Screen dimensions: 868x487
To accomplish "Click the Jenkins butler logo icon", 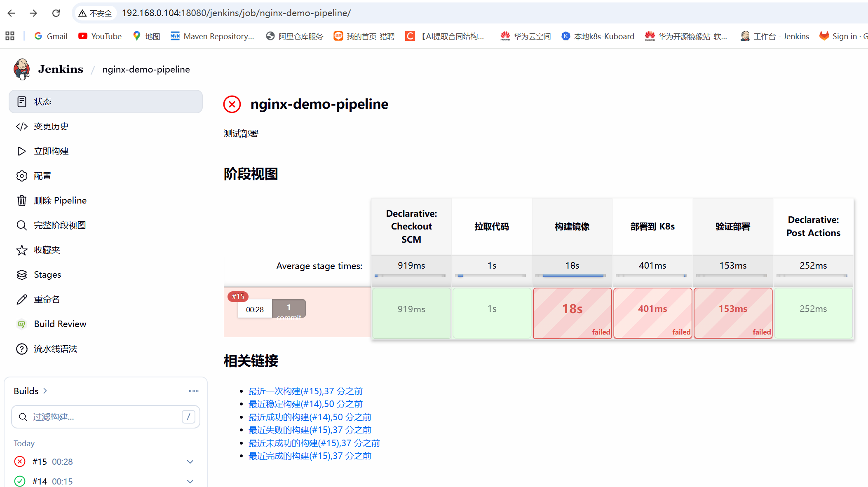I will (x=21, y=69).
